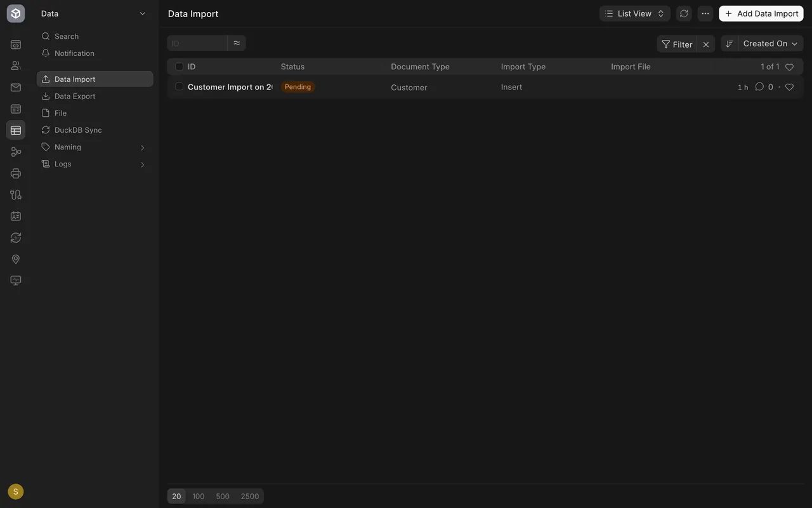Open the circular sync arrows rail icon

[16, 237]
